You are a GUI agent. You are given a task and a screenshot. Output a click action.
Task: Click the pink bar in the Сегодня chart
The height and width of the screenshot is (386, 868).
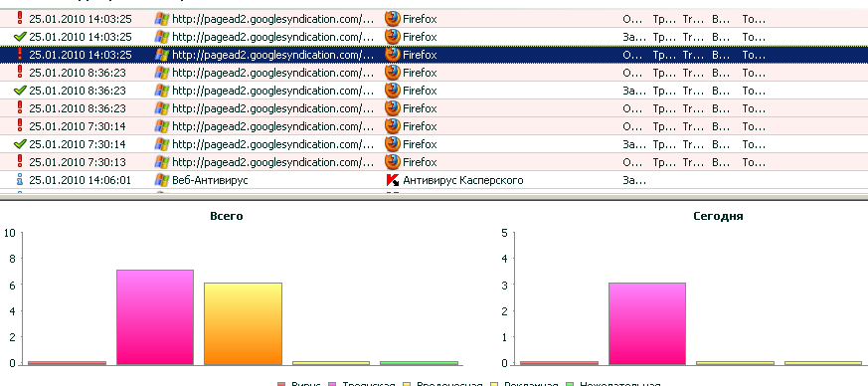[x=647, y=324]
